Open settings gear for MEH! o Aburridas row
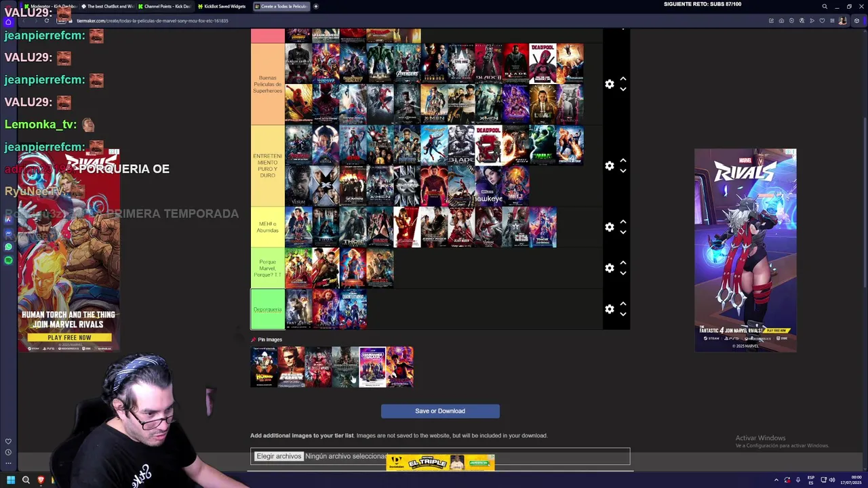Screen dimensions: 868x488 click(x=609, y=227)
